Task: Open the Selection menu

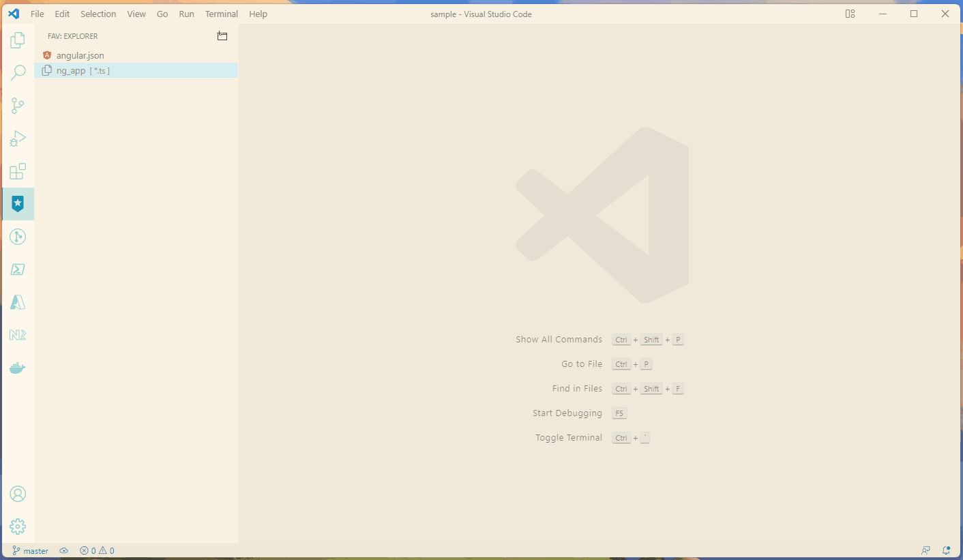Action: (x=98, y=14)
